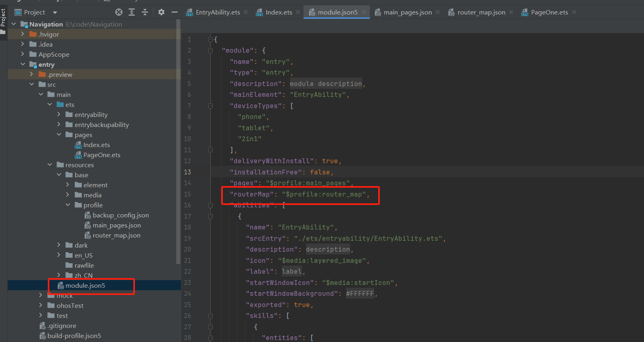Expand the ohosTest folder
644x342 pixels.
[x=41, y=305]
